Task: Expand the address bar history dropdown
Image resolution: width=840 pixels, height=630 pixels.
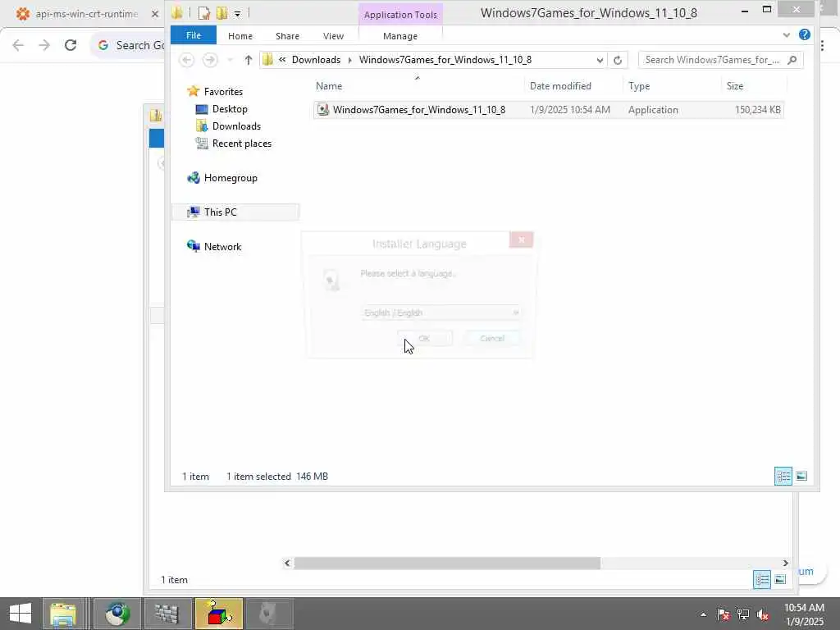Action: 600,60
